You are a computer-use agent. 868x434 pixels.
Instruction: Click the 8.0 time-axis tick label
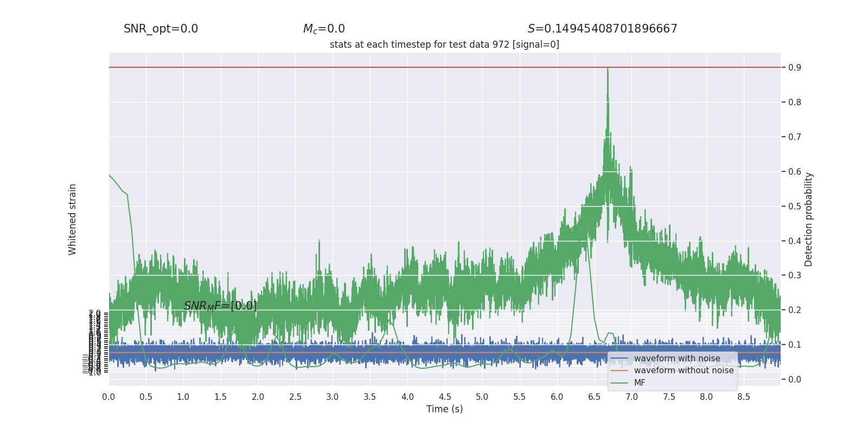click(706, 397)
